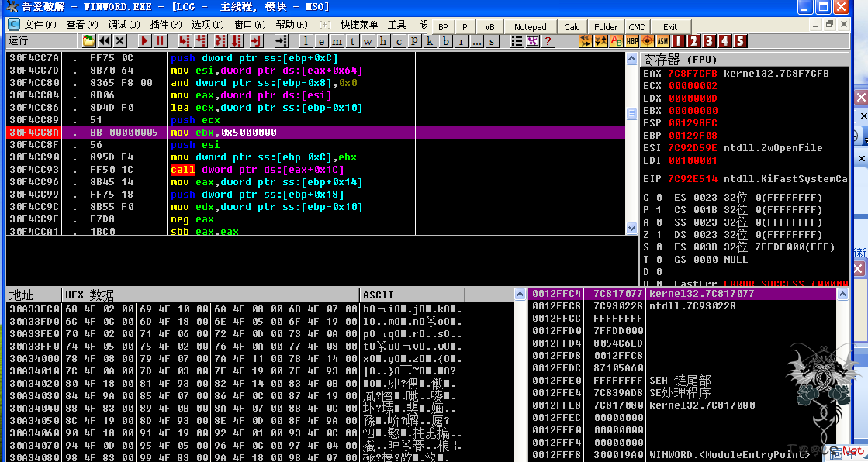Click the Exit button
Viewport: 868px width, 462px height.
pos(670,27)
